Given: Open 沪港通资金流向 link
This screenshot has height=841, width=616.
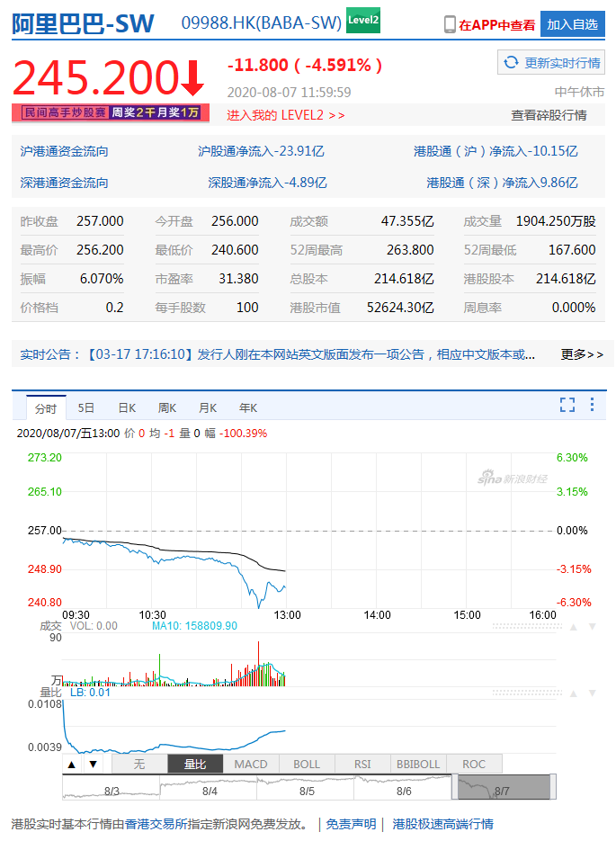Looking at the screenshot, I should tap(65, 151).
